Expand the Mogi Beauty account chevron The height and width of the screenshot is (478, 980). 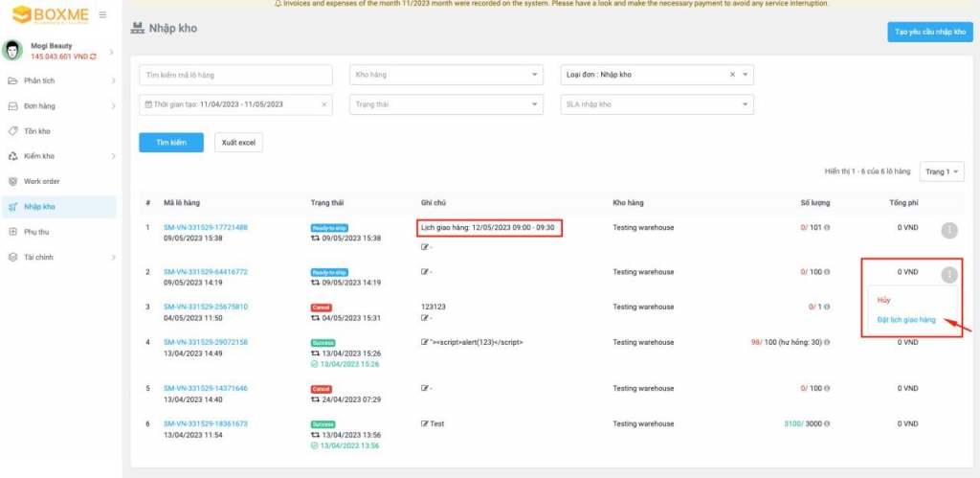coord(111,52)
